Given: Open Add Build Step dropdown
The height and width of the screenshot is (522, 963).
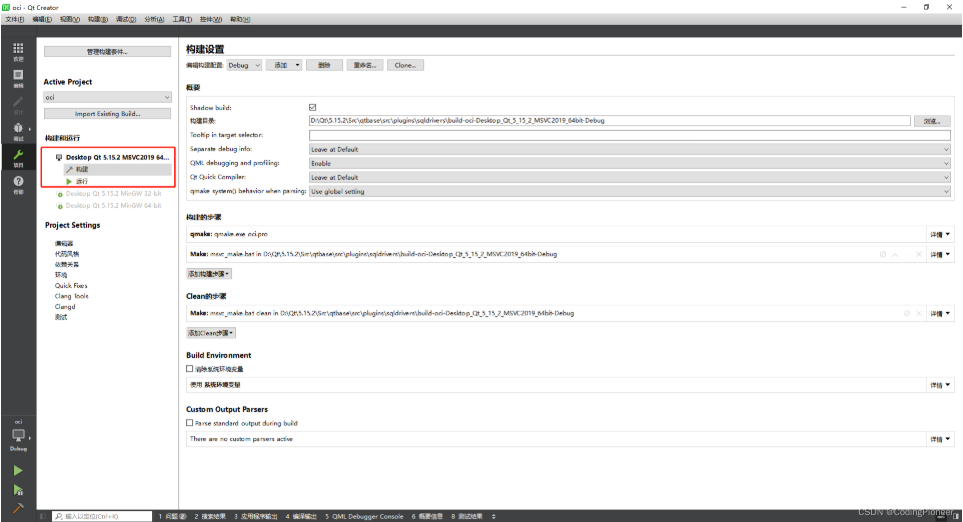Looking at the screenshot, I should point(209,274).
